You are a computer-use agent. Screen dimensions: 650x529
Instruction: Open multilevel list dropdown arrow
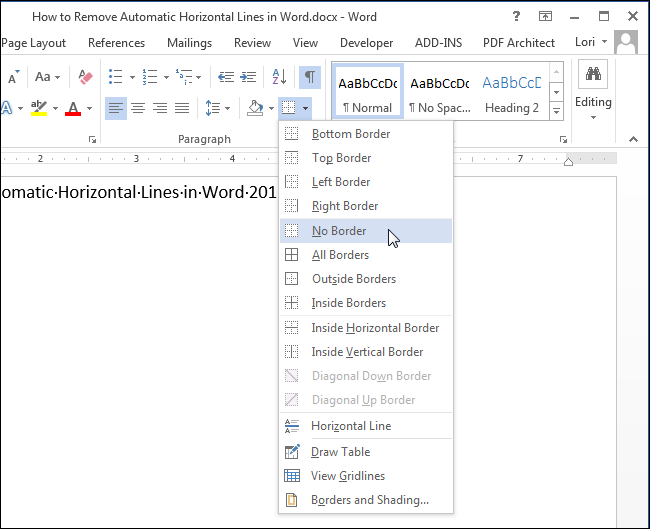199,77
